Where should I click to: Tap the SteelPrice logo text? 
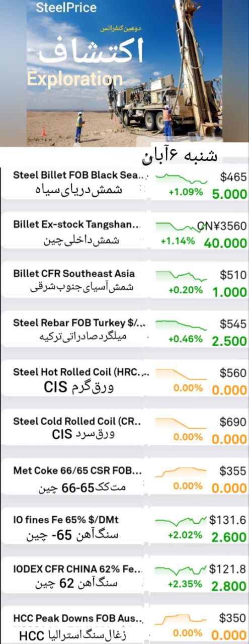(66, 8)
